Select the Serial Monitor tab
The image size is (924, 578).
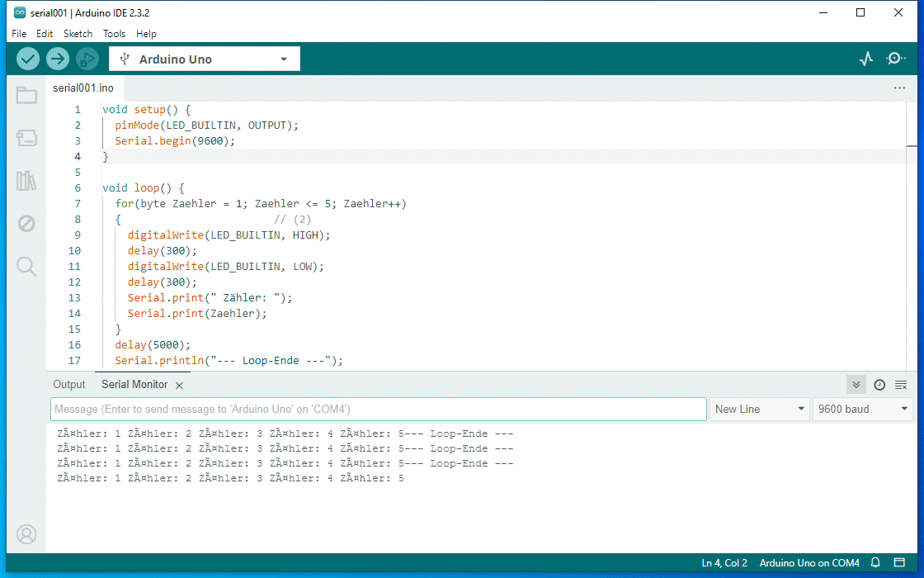134,385
